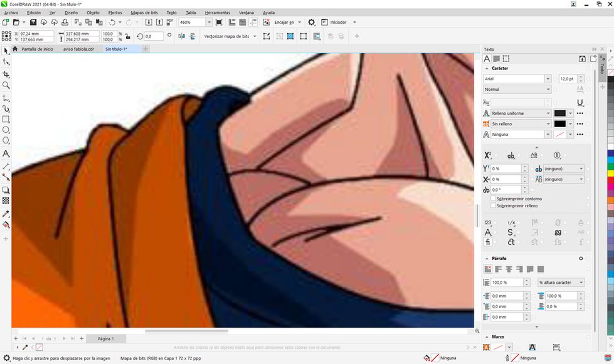Click the text fill black color swatch
Screen dimensions: 614x364
pos(560,113)
